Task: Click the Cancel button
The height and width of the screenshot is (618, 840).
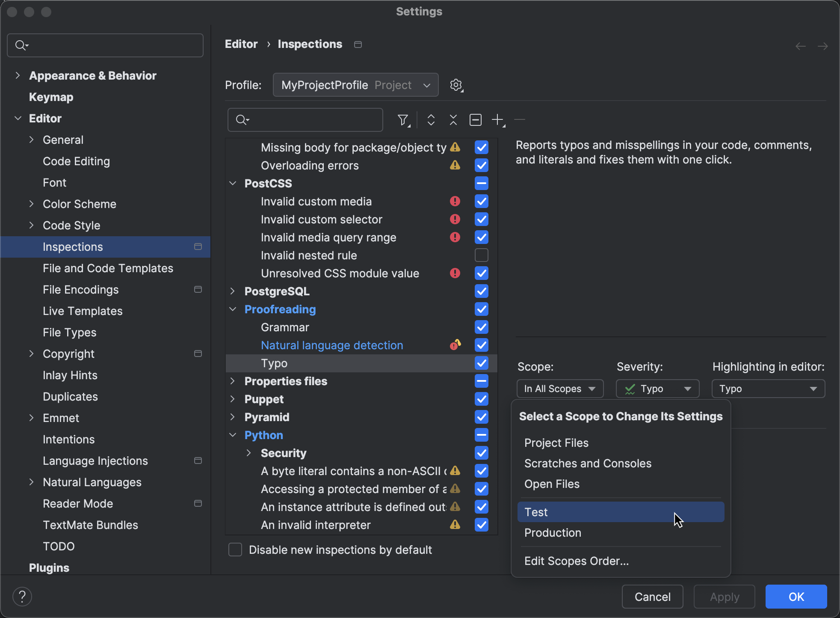Action: (652, 597)
